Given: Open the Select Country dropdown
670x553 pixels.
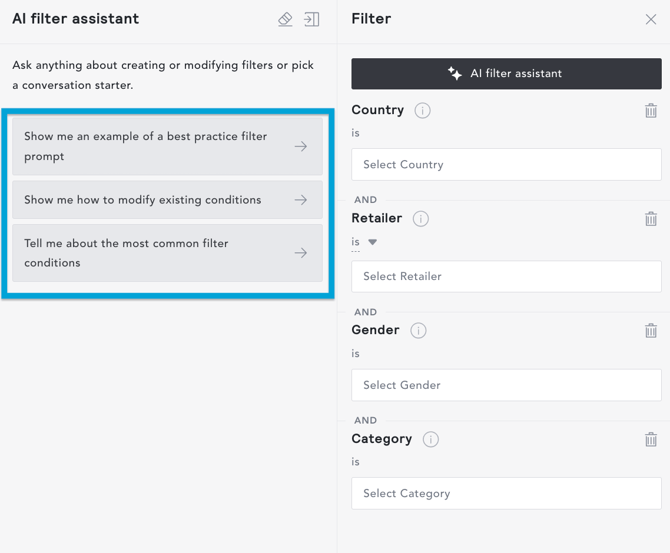Looking at the screenshot, I should click(x=506, y=165).
